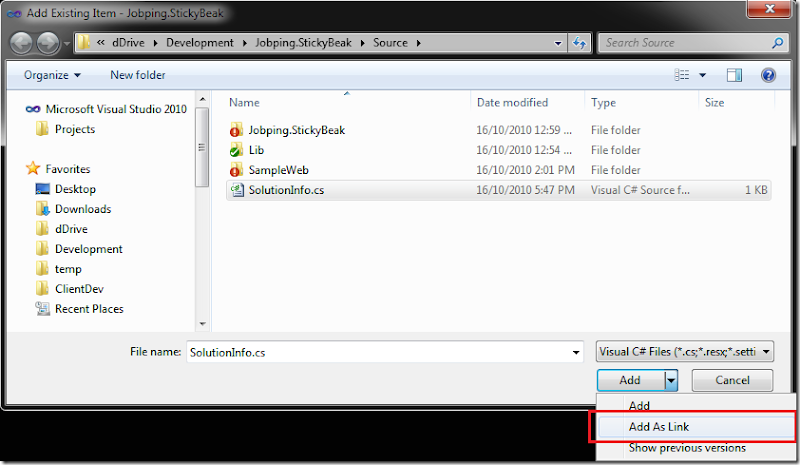Click the sidebar scrollbar up arrow

click(x=203, y=100)
